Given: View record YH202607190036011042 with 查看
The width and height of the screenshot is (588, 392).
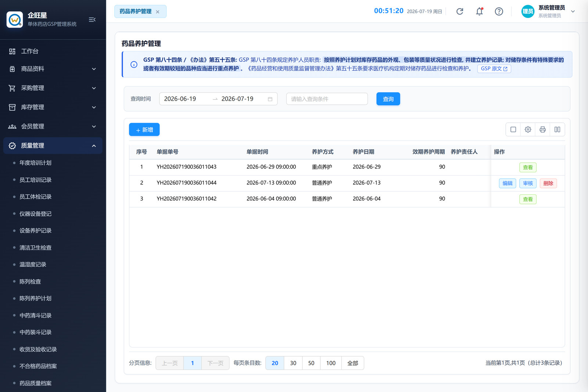Looking at the screenshot, I should coord(528,199).
